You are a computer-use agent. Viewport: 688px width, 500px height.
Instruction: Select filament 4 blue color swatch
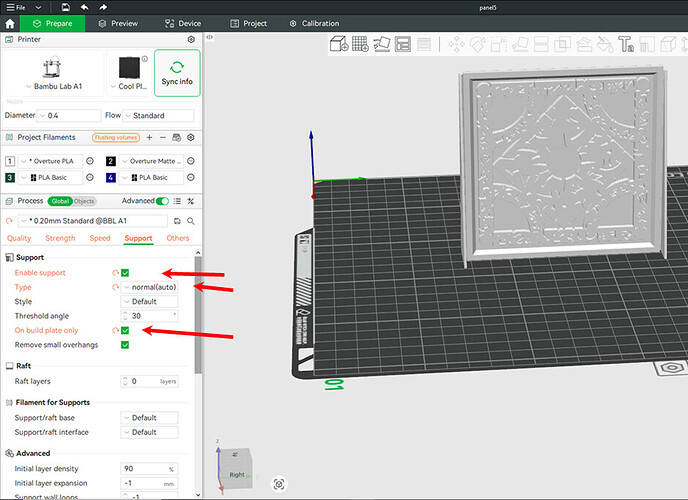pyautogui.click(x=111, y=178)
